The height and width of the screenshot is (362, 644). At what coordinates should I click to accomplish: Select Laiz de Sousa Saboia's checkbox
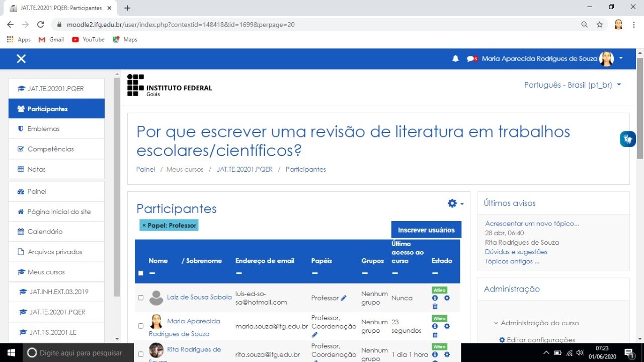click(x=141, y=298)
